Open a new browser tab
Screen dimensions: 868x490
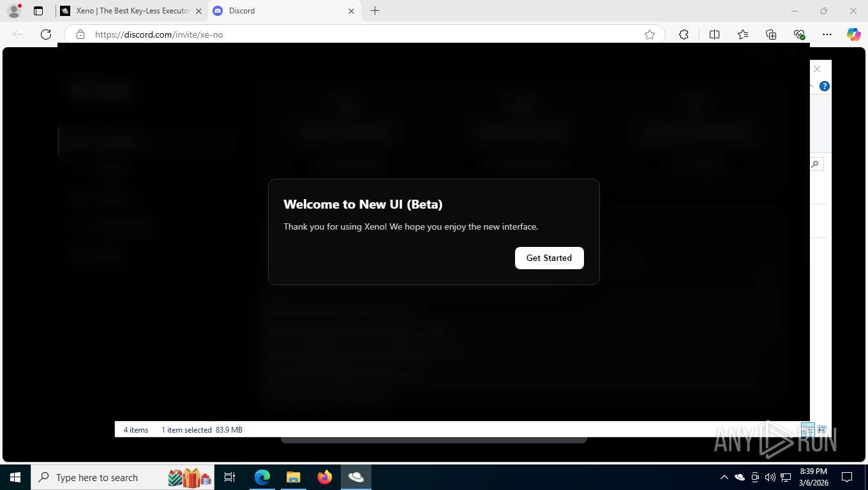(x=375, y=11)
